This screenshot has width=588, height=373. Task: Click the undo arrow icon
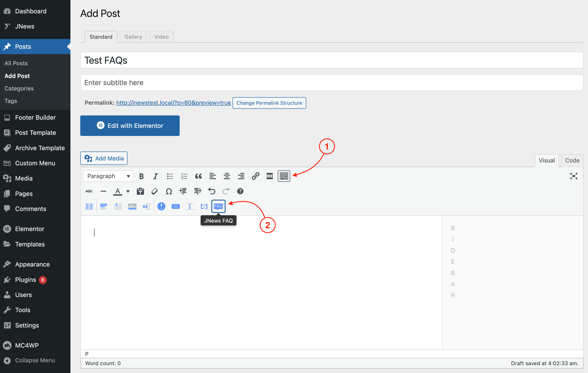pos(212,191)
